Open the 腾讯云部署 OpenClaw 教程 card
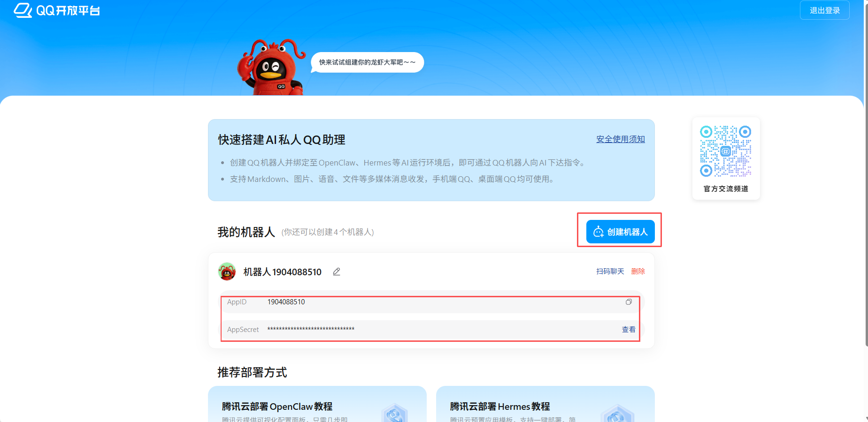 (317, 404)
